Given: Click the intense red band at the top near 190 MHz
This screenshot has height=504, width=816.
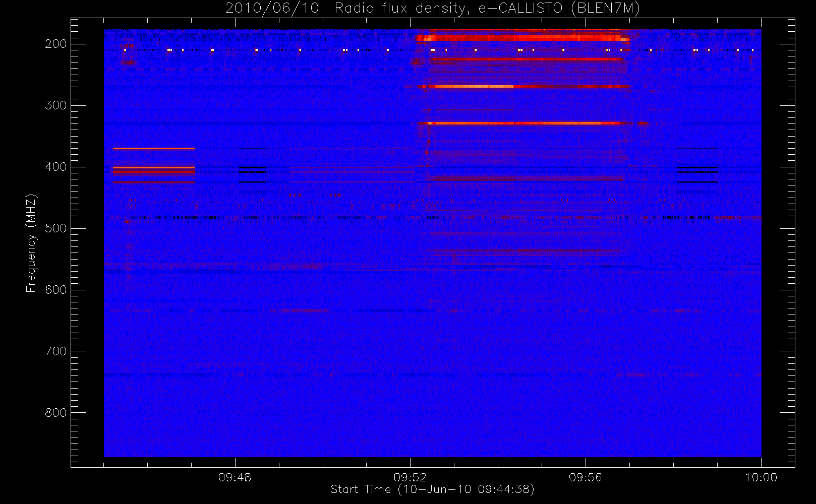Looking at the screenshot, I should (x=522, y=37).
